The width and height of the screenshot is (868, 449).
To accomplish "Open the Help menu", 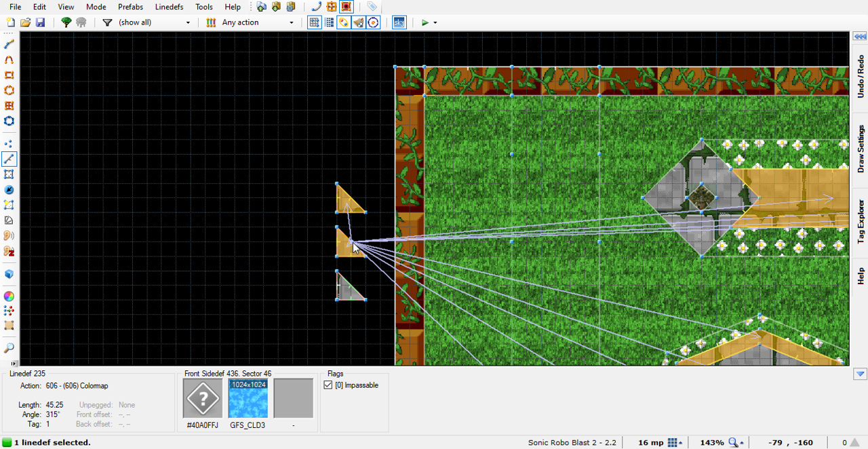I will (x=233, y=7).
